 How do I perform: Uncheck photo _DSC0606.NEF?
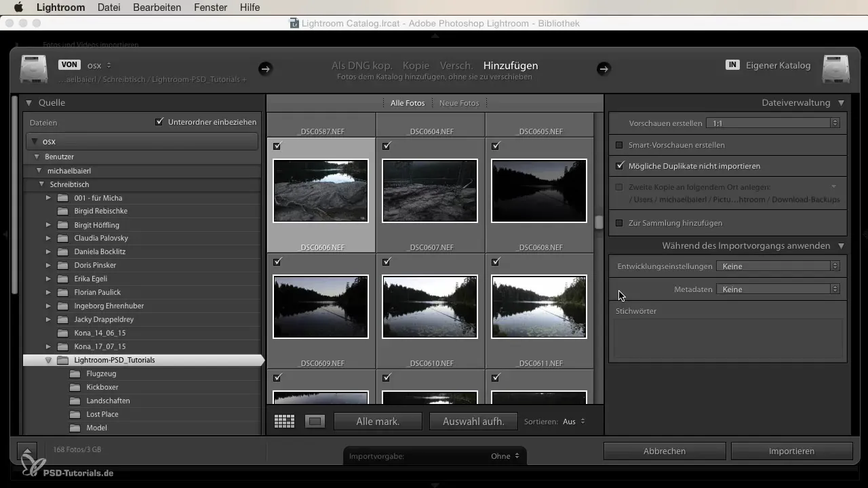tap(277, 146)
